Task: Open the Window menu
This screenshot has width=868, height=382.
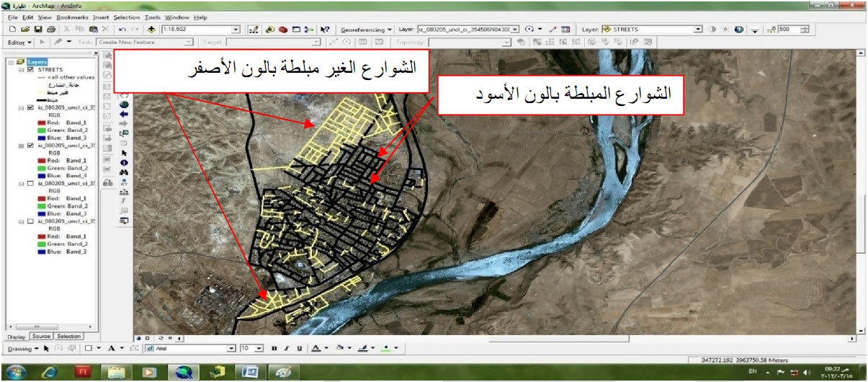Action: (176, 17)
